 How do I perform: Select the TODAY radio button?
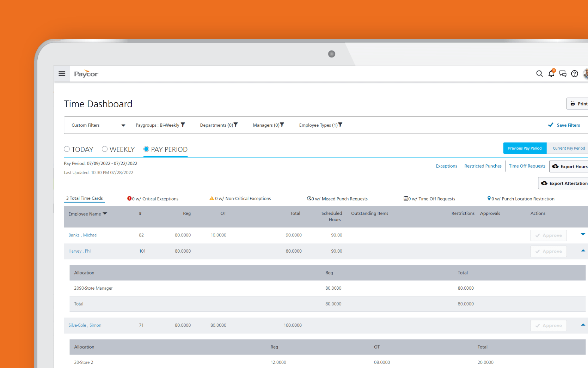pyautogui.click(x=67, y=149)
